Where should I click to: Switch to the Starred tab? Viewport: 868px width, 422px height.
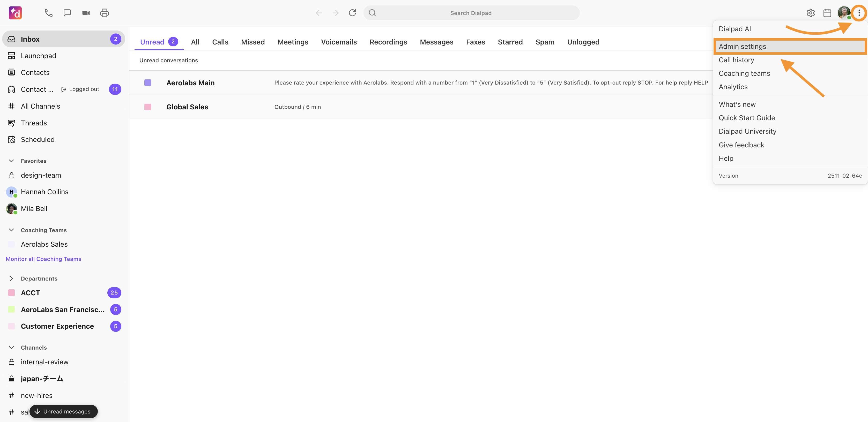(510, 42)
